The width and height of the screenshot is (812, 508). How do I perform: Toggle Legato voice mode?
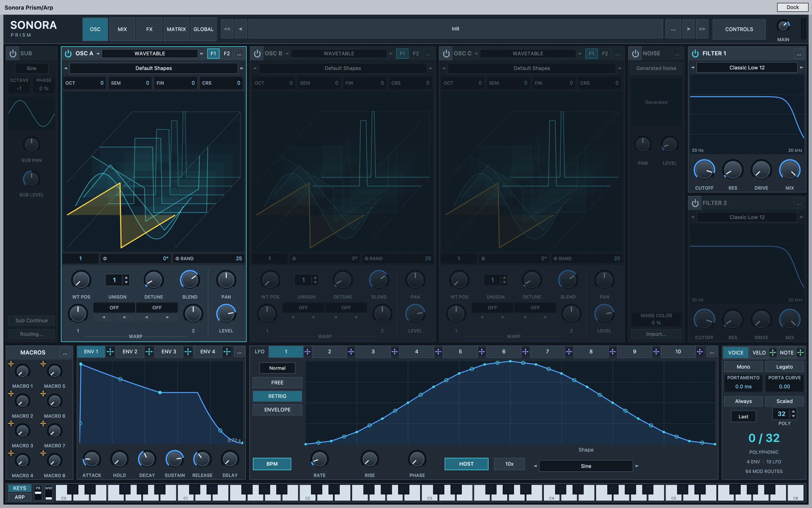(x=784, y=367)
